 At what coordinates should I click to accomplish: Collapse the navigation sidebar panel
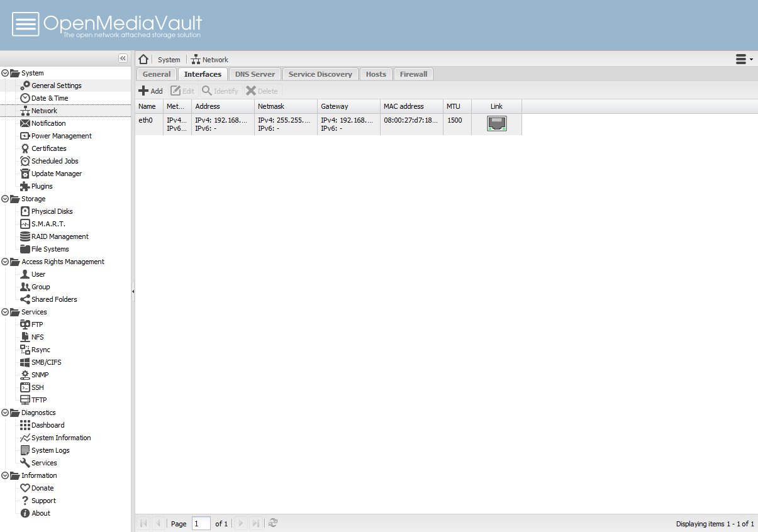click(123, 58)
